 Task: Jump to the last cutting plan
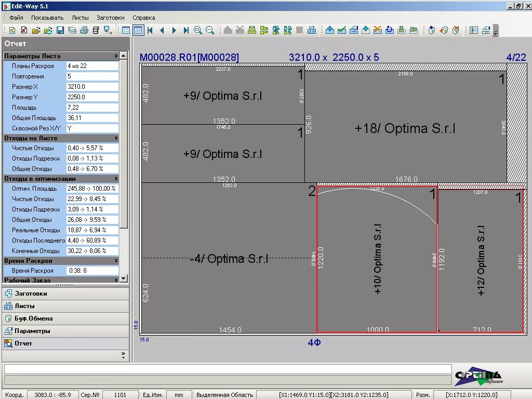pos(186,30)
